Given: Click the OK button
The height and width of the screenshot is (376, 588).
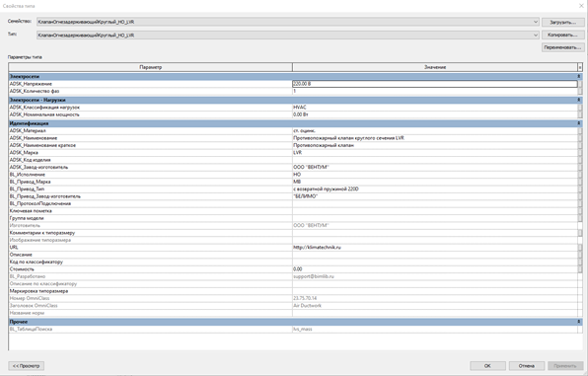Looking at the screenshot, I should coord(487,365).
